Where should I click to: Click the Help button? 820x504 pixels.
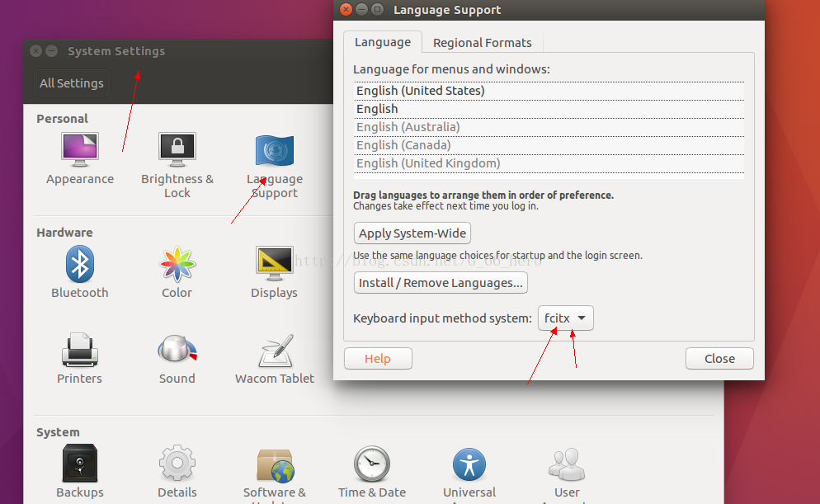coord(378,359)
